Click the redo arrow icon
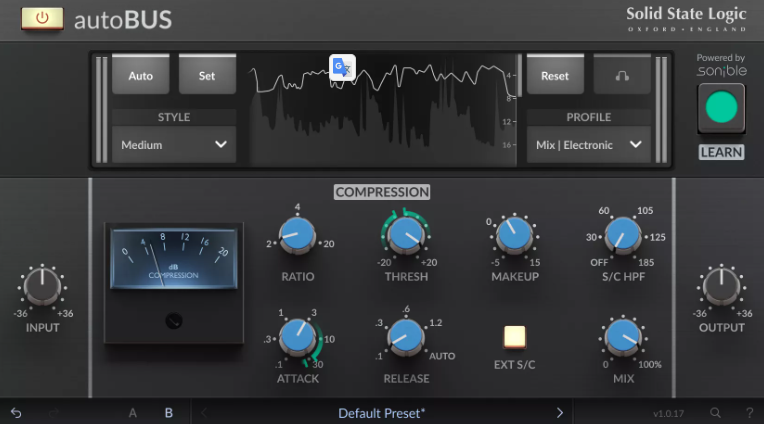The image size is (764, 424). click(x=53, y=412)
